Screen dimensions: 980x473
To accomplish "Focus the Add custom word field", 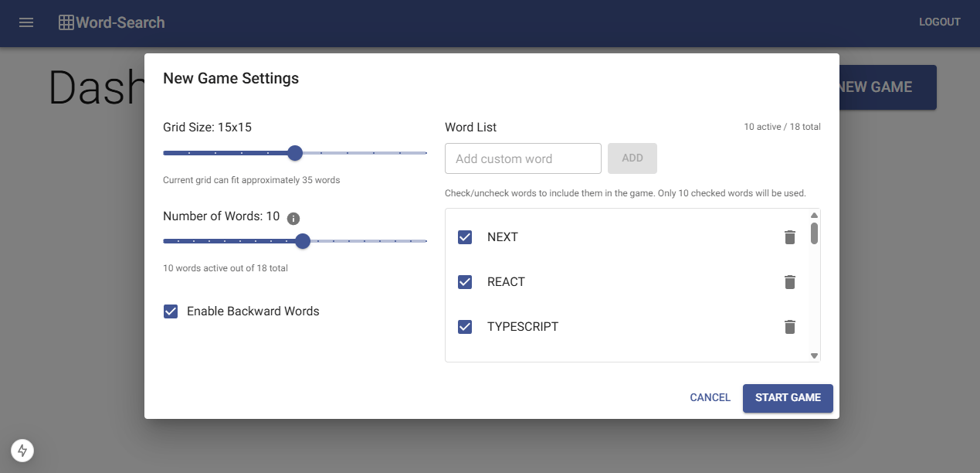I will (523, 158).
